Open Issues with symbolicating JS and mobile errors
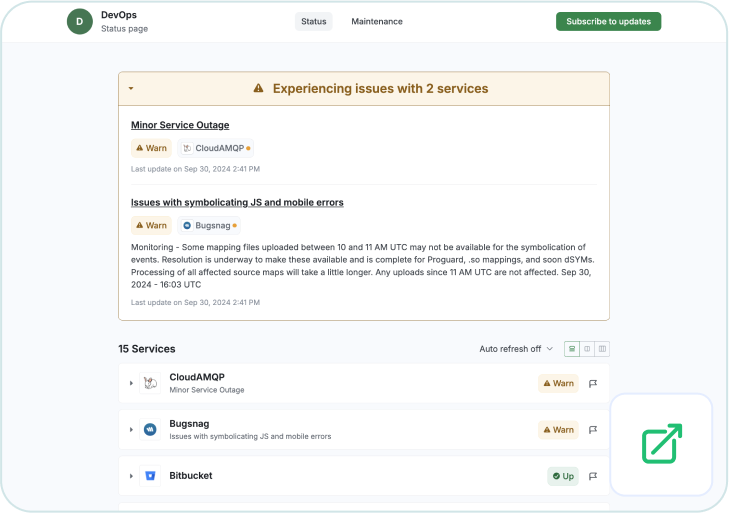Viewport: 729px width, 513px height. (237, 202)
